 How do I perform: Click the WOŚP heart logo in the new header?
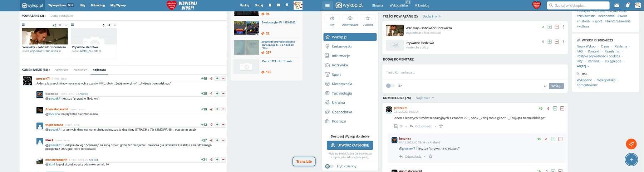536,5
